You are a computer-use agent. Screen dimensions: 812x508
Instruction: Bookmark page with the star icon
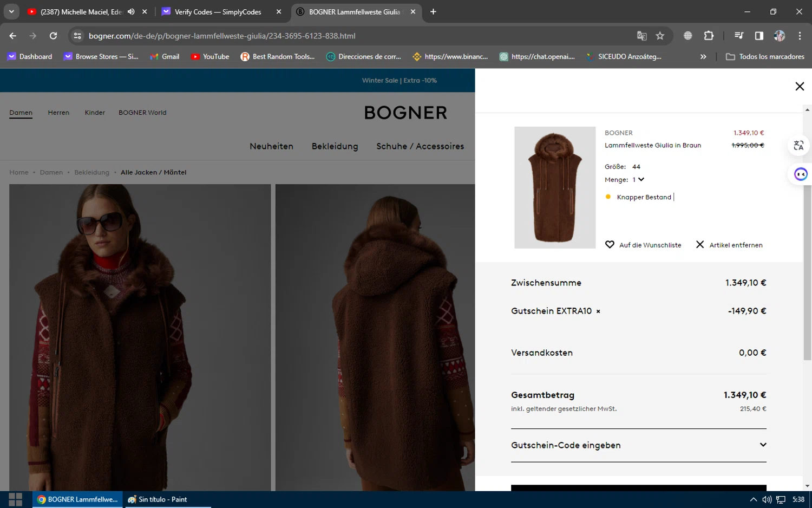(660, 36)
